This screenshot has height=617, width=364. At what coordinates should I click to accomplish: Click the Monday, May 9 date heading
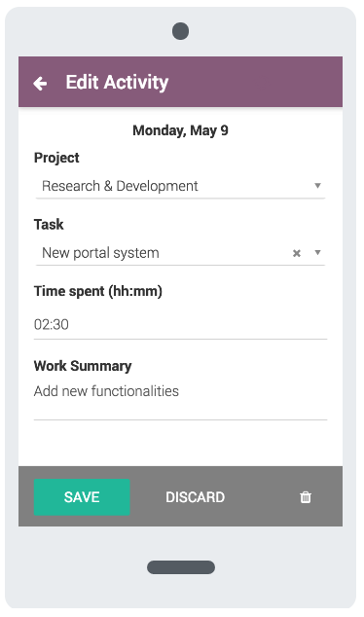[x=180, y=130]
